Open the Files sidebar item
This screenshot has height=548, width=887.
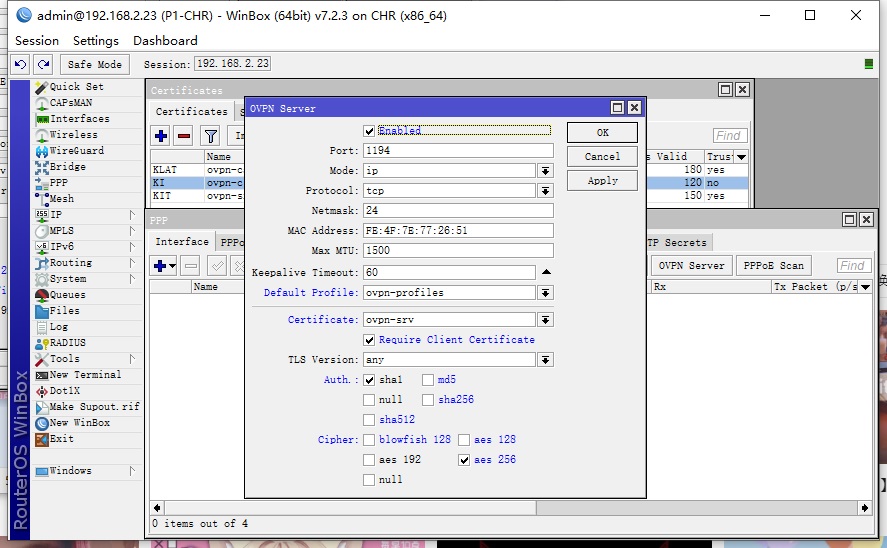[64, 311]
